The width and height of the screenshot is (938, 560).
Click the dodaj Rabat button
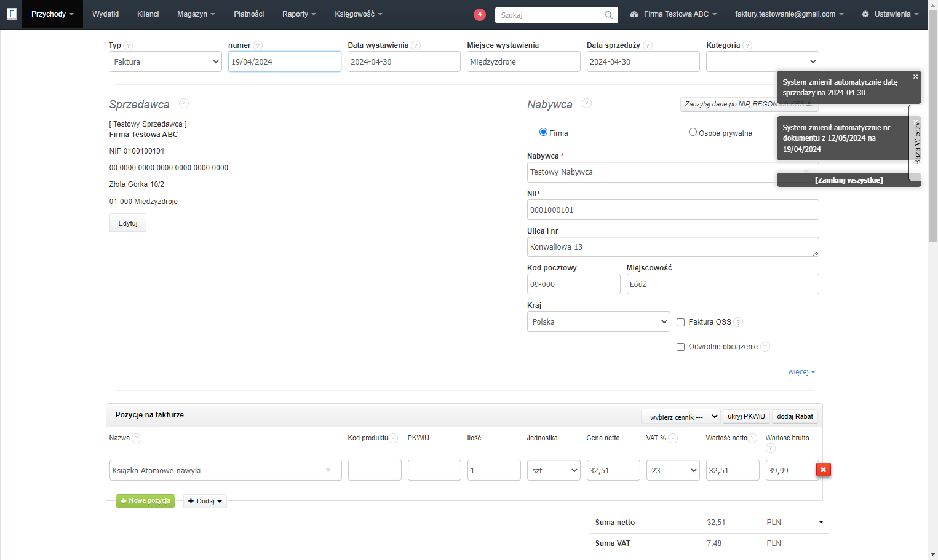(795, 417)
